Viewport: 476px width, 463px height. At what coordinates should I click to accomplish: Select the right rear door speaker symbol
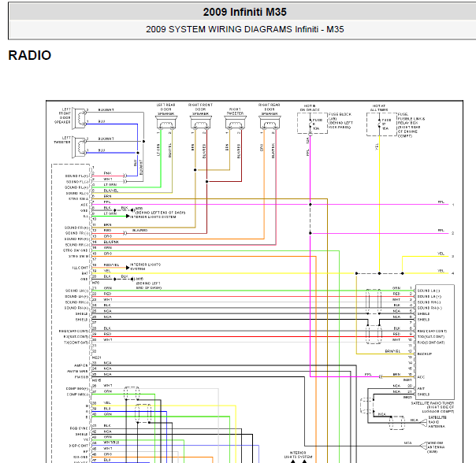(x=270, y=123)
